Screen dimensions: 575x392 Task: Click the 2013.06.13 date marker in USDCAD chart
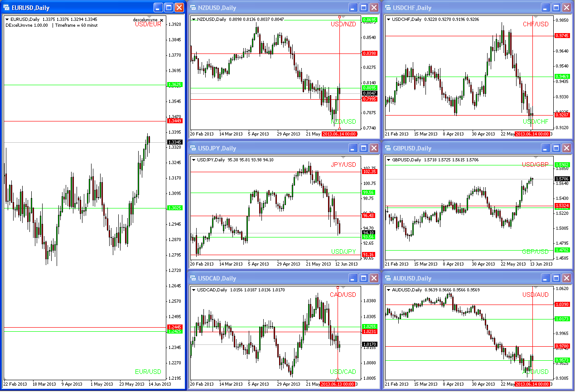338,384
